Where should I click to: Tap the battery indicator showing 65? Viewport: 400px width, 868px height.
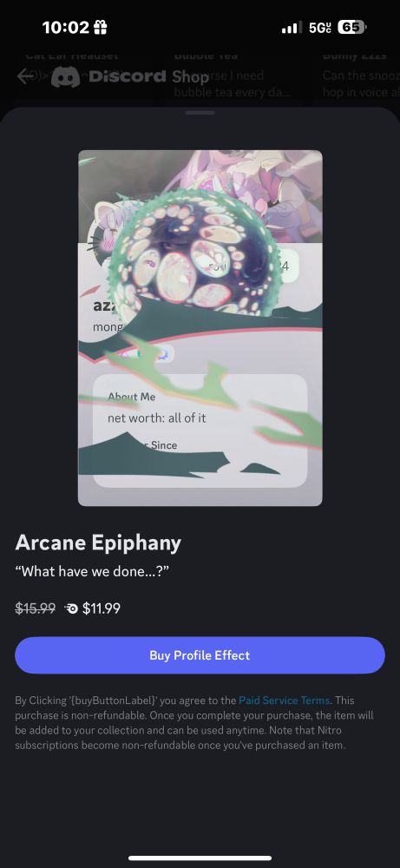(x=352, y=27)
